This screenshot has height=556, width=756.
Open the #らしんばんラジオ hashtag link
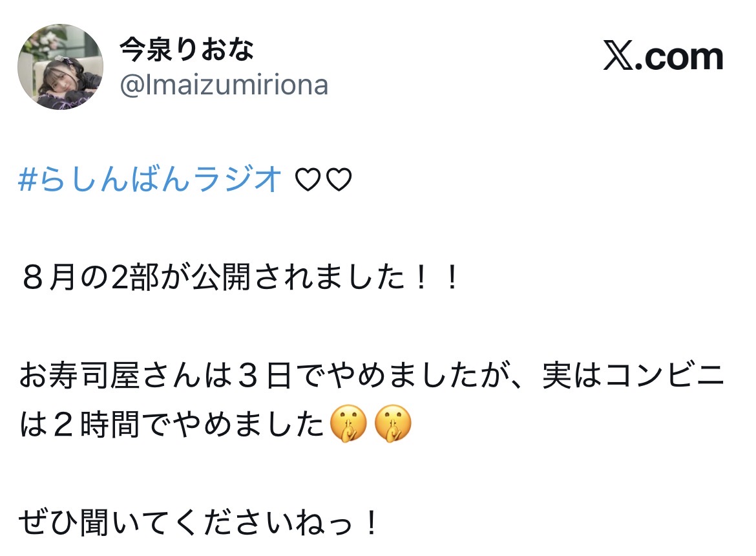pyautogui.click(x=150, y=179)
